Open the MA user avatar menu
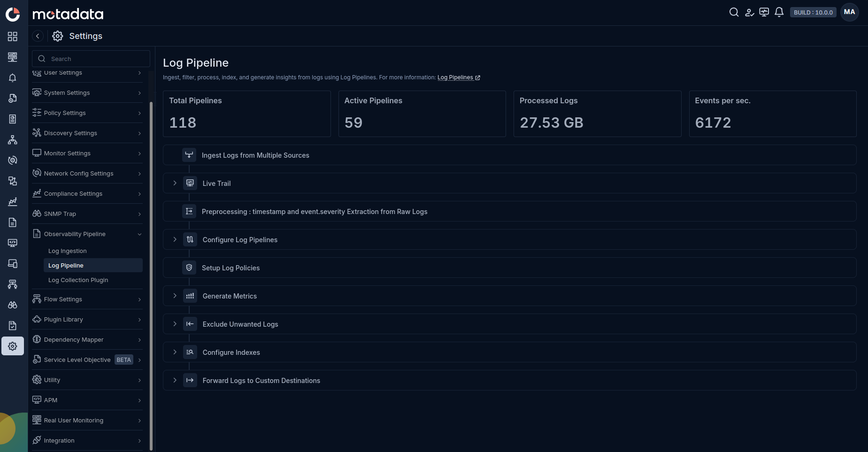 point(850,12)
